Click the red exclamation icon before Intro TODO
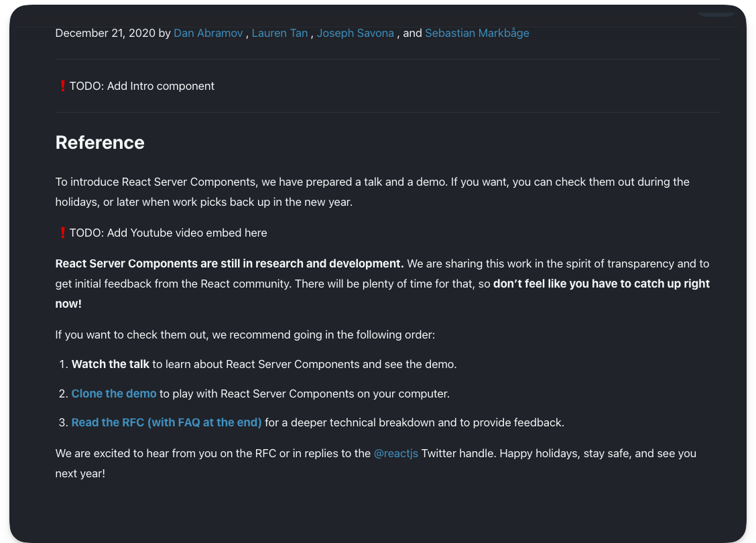This screenshot has height=543, width=756. (x=62, y=86)
